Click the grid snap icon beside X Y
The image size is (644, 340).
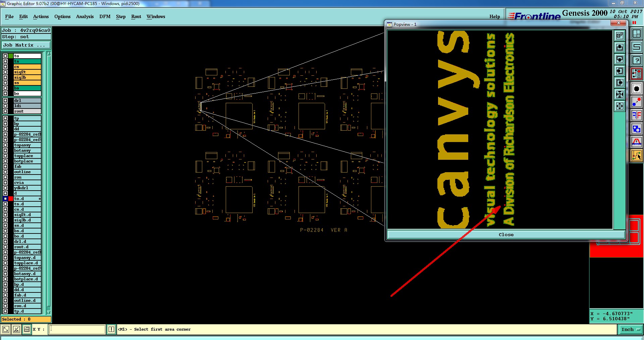point(27,329)
